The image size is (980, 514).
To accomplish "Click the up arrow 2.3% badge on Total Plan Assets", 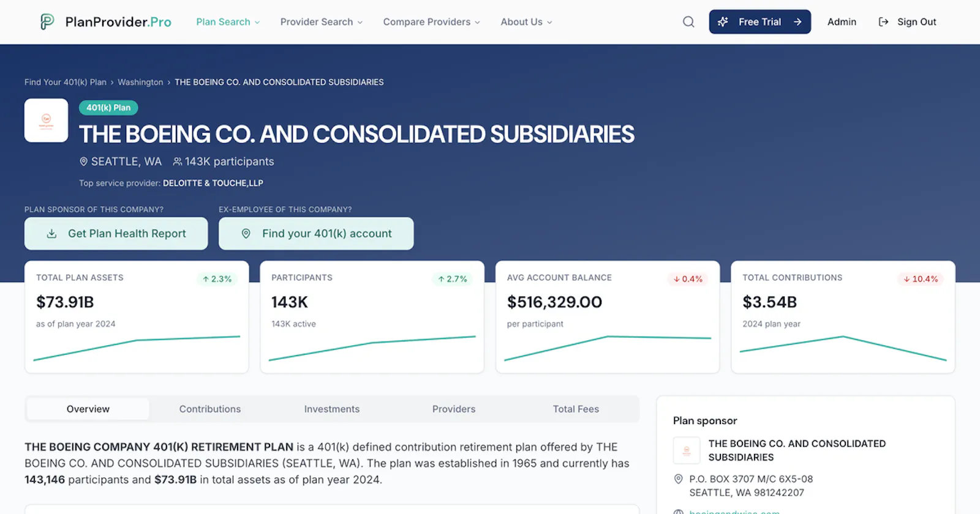I will point(217,279).
